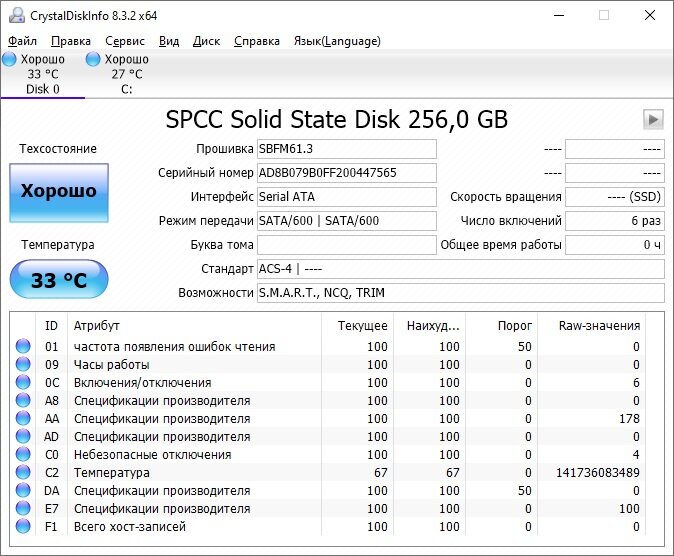The image size is (674, 556).
Task: Click the ID column header
Action: (51, 326)
